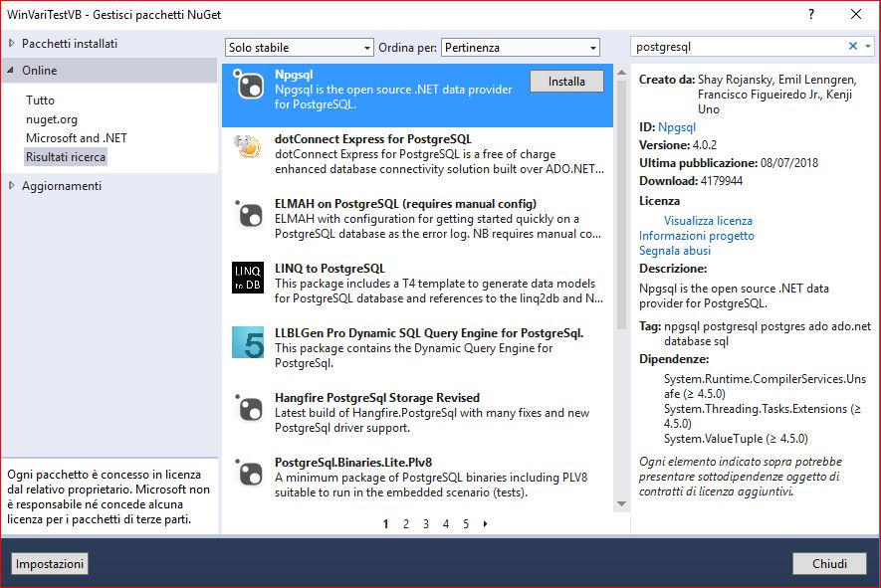Image resolution: width=881 pixels, height=588 pixels.
Task: Select the Microsoft and .NET source
Action: (x=77, y=138)
